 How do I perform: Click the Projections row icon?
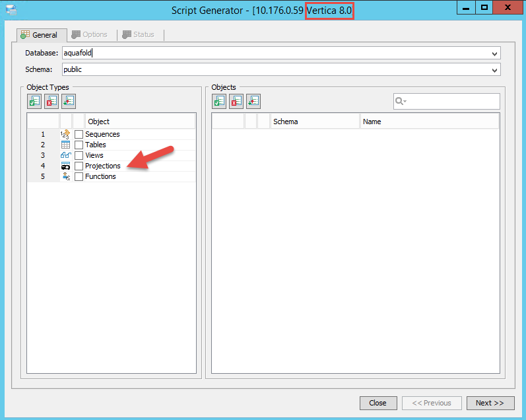[x=65, y=166]
